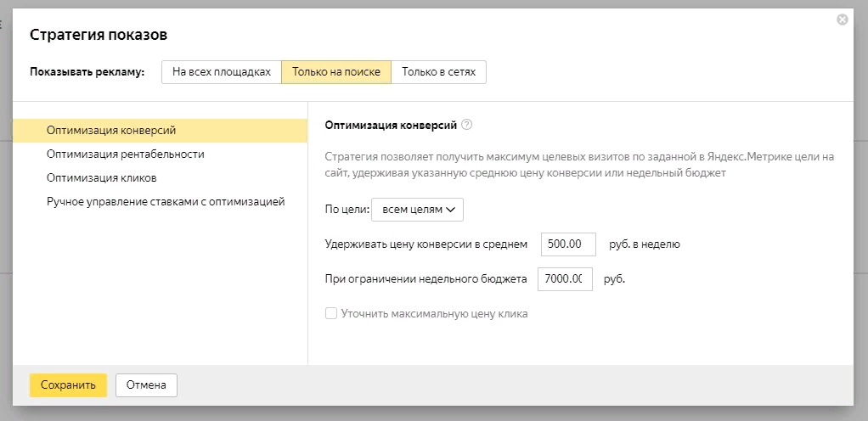Close the Стратегия показов dialog

click(842, 20)
